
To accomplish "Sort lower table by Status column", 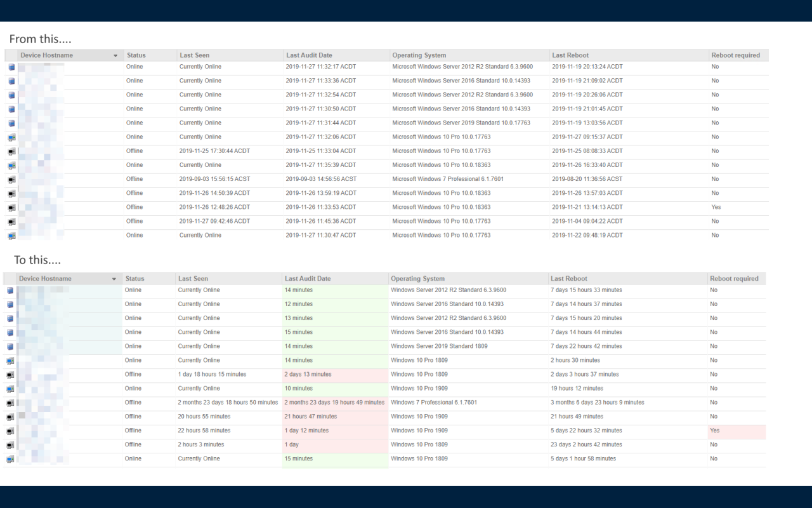I will [x=134, y=279].
